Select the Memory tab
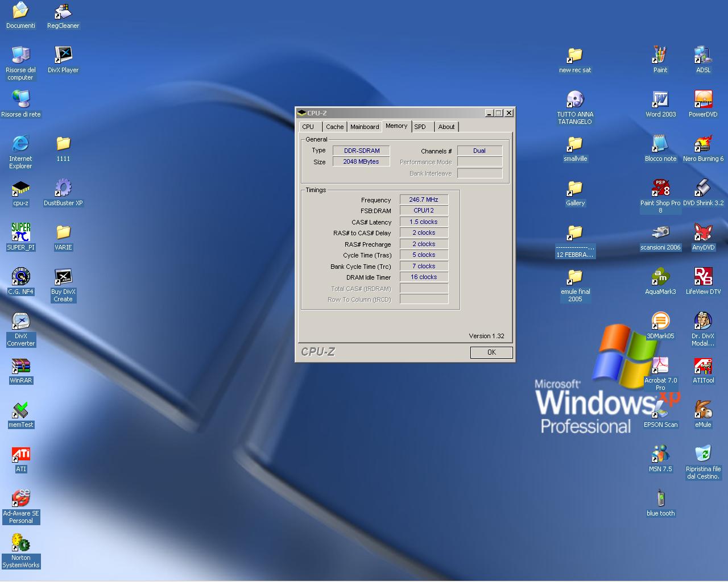The height and width of the screenshot is (582, 728). [x=396, y=126]
